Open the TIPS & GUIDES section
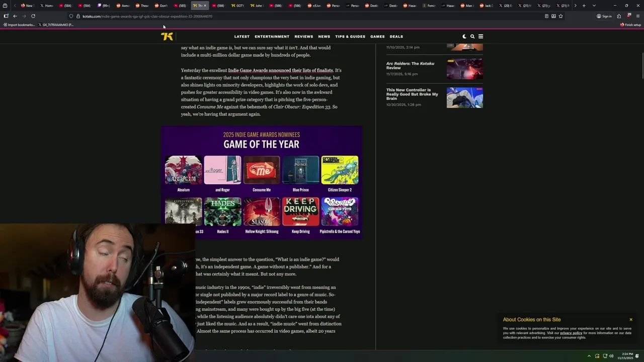 click(x=350, y=36)
